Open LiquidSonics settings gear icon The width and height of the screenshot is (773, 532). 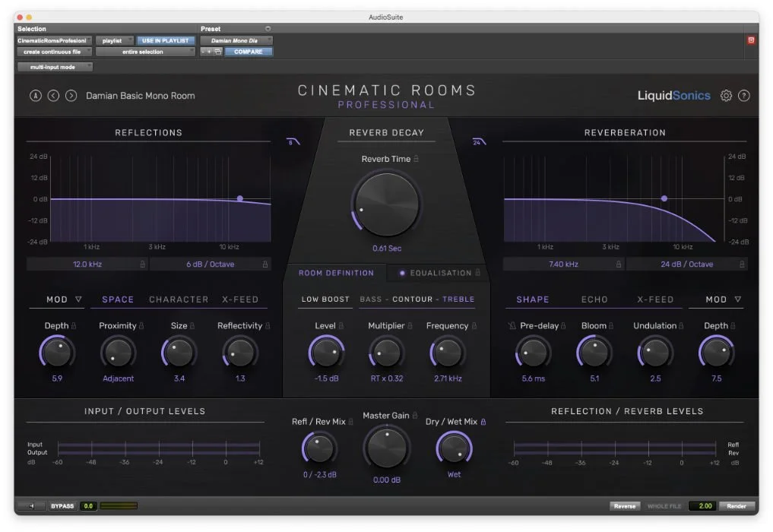click(726, 96)
